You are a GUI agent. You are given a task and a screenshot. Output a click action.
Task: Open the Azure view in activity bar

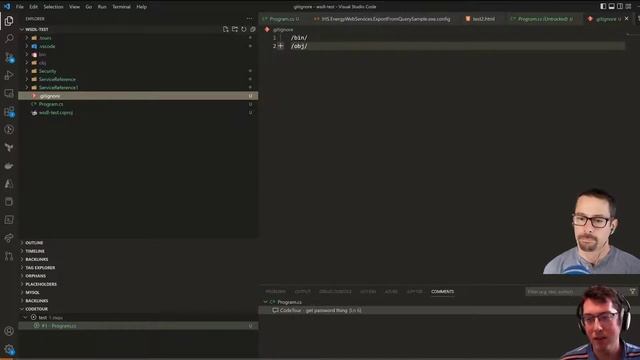9,184
